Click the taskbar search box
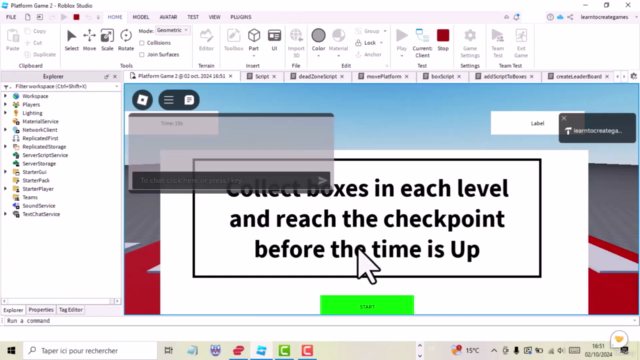 coord(90,350)
